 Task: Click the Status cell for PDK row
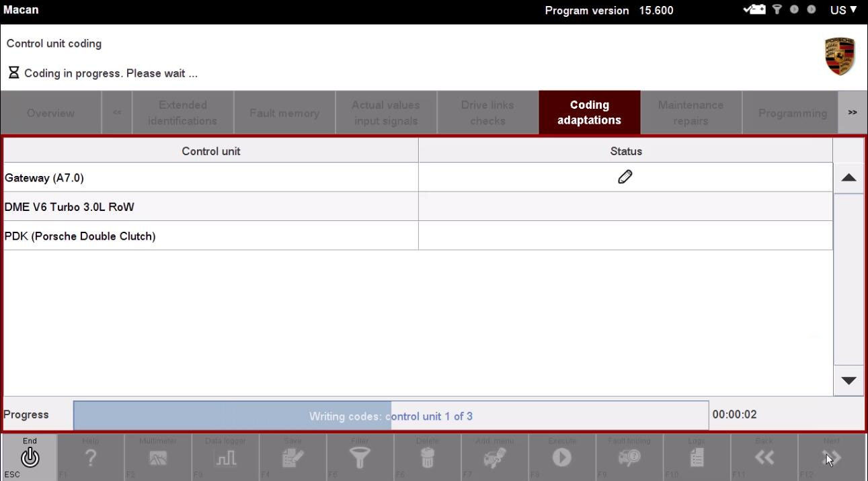coord(626,236)
